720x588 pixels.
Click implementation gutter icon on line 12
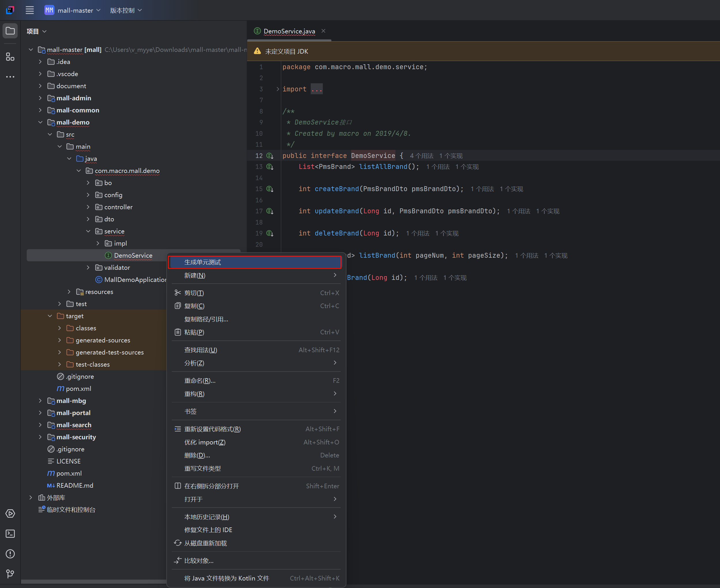coord(270,156)
